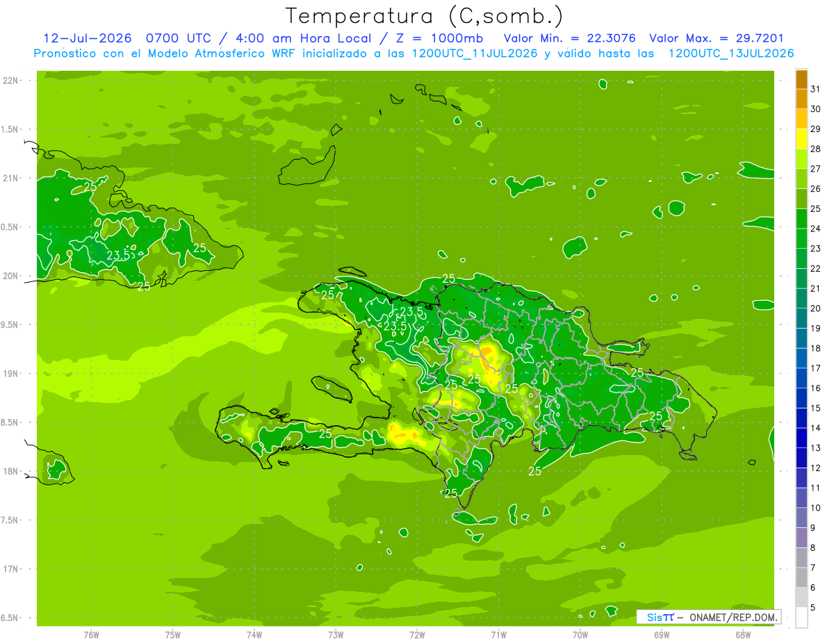
Task: Click the "0700 UTC" time text
Action: click(x=178, y=38)
